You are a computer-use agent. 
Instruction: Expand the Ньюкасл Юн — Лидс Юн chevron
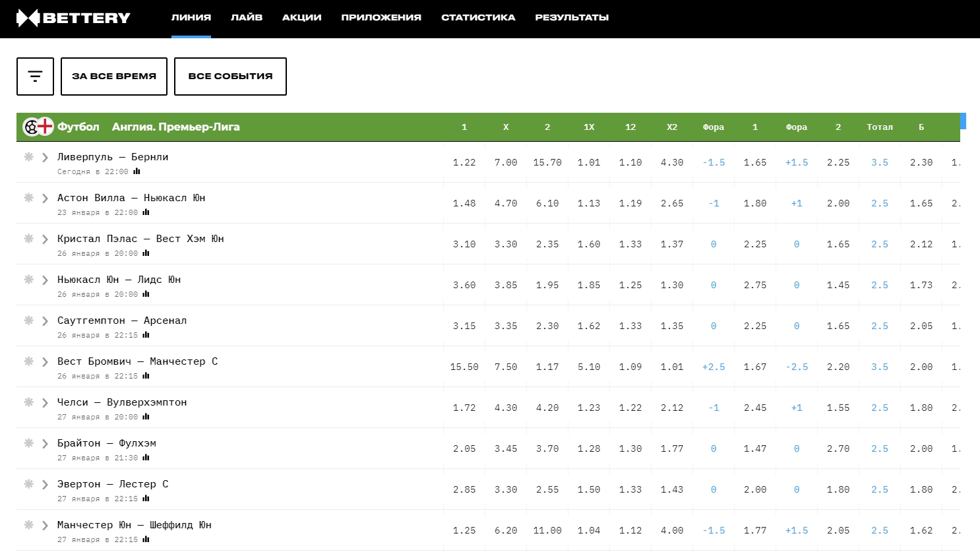point(46,280)
